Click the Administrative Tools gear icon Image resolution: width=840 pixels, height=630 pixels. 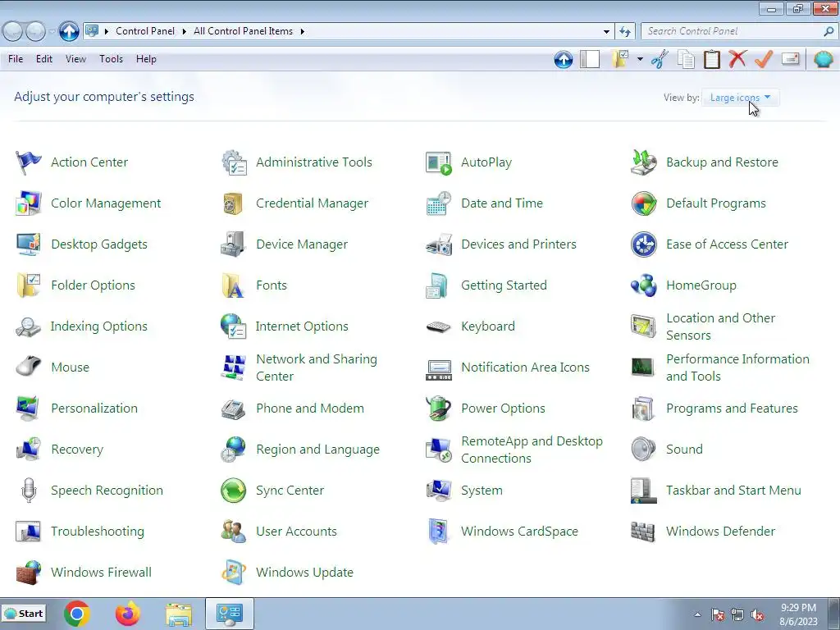[234, 162]
